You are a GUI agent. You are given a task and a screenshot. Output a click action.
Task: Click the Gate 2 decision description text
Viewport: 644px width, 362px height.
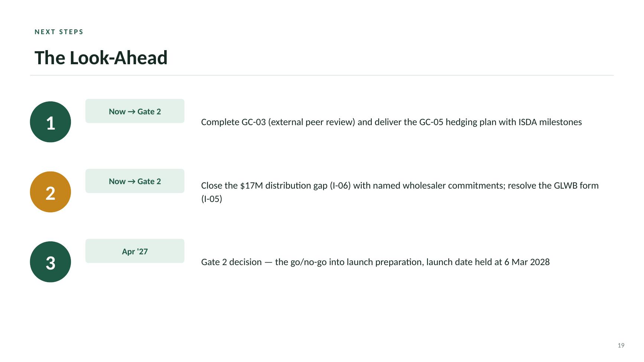point(375,262)
